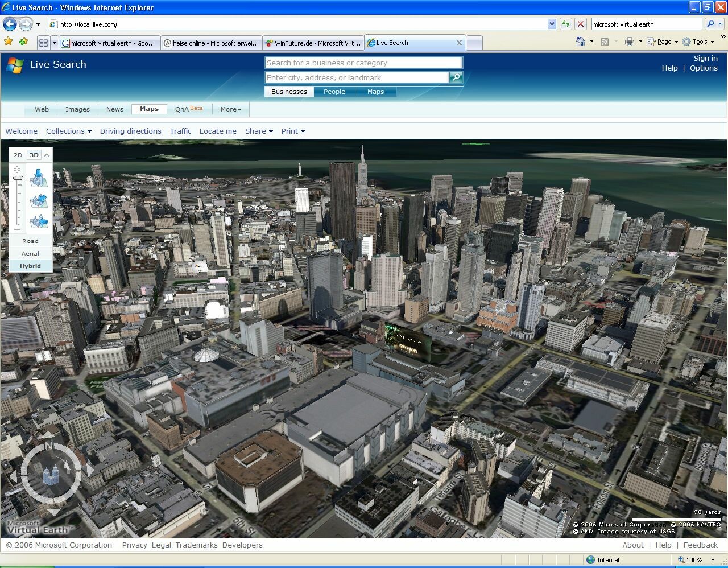Click the top-down bird's-eye view icon
Screen dimensions: 728x568
(x=39, y=178)
